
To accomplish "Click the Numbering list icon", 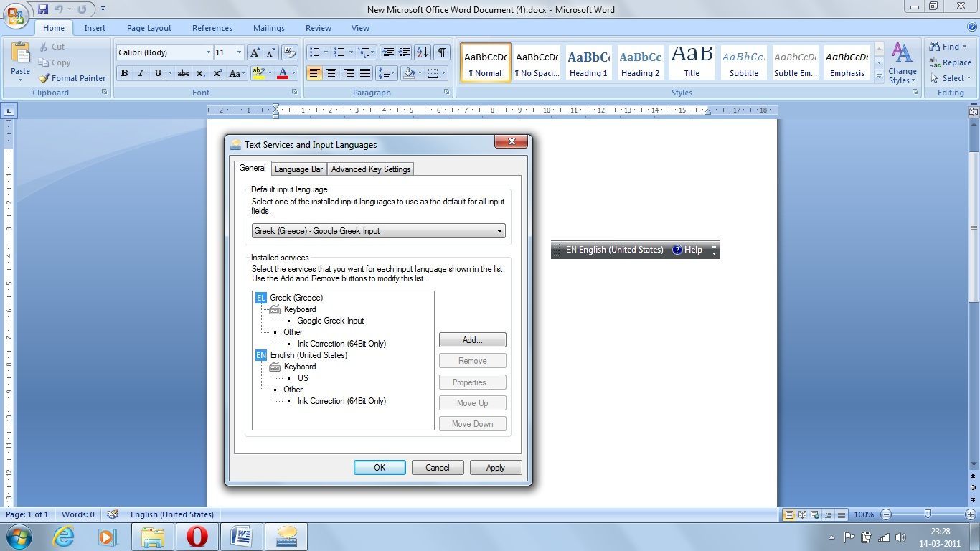I will coord(340,52).
